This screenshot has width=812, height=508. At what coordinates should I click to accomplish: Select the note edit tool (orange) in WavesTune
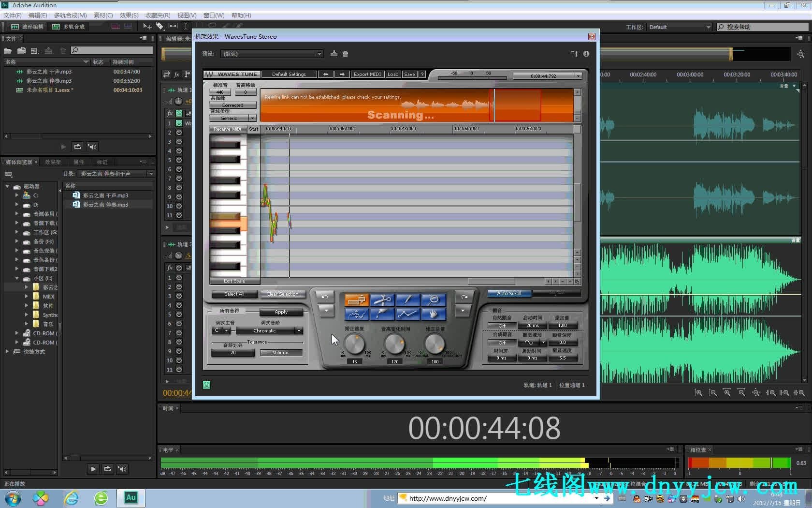tap(357, 300)
